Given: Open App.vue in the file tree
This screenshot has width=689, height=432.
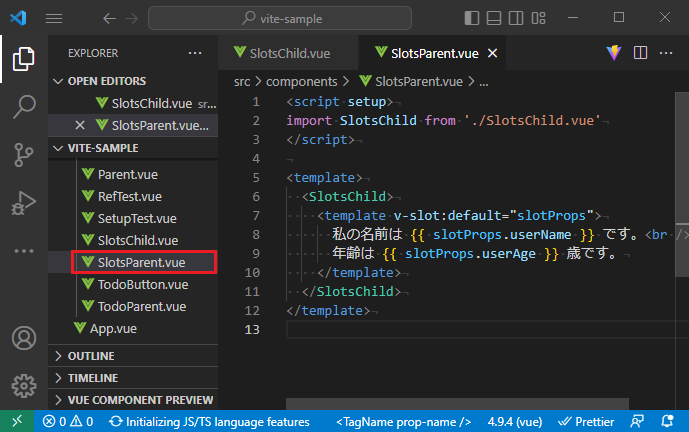Looking at the screenshot, I should coord(133,329).
